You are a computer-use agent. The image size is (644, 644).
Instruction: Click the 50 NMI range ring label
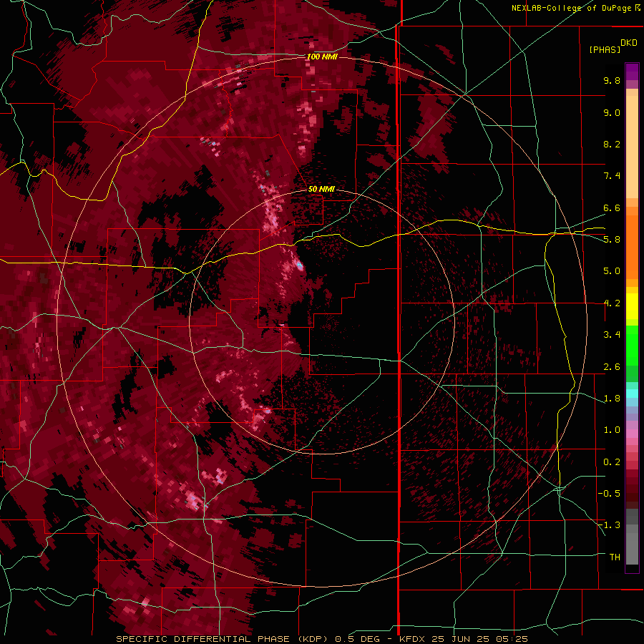(x=321, y=189)
